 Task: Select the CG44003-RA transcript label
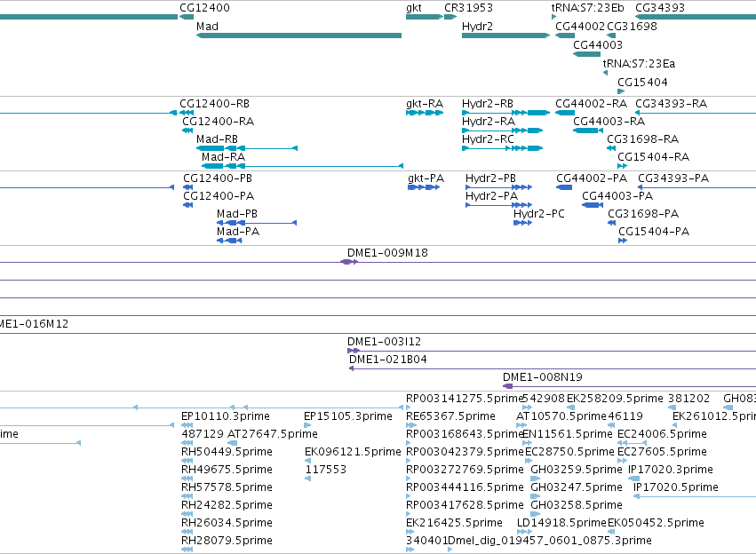609,122
